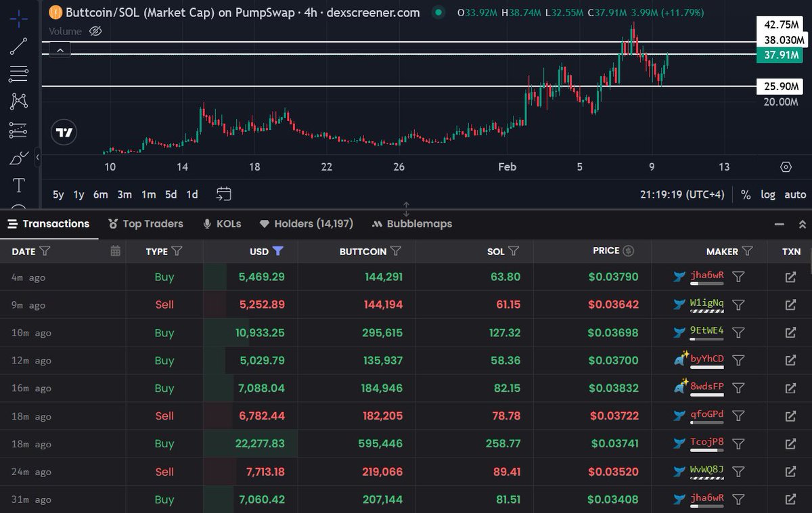Select the XABCD Pattern tool
812x513 pixels.
tap(18, 100)
